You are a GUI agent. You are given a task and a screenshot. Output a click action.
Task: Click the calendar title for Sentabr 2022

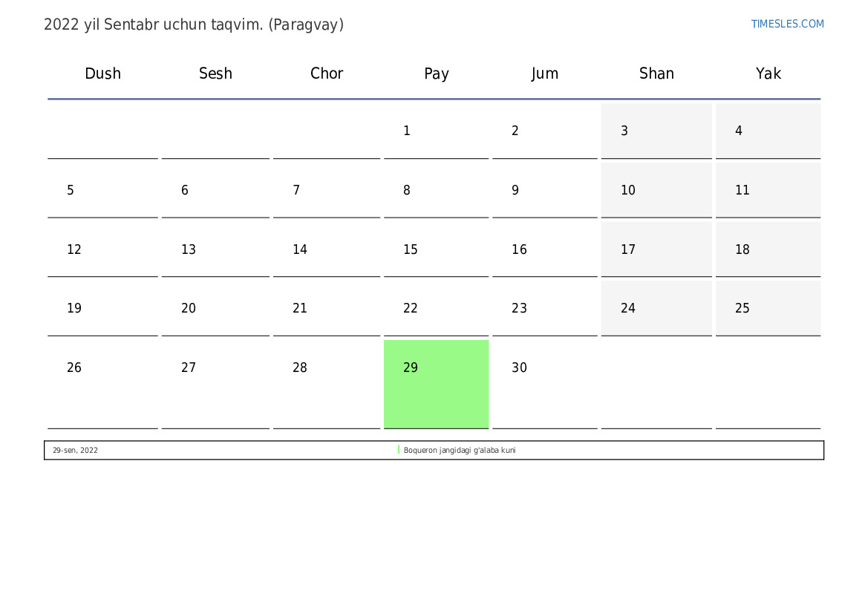coord(193,25)
